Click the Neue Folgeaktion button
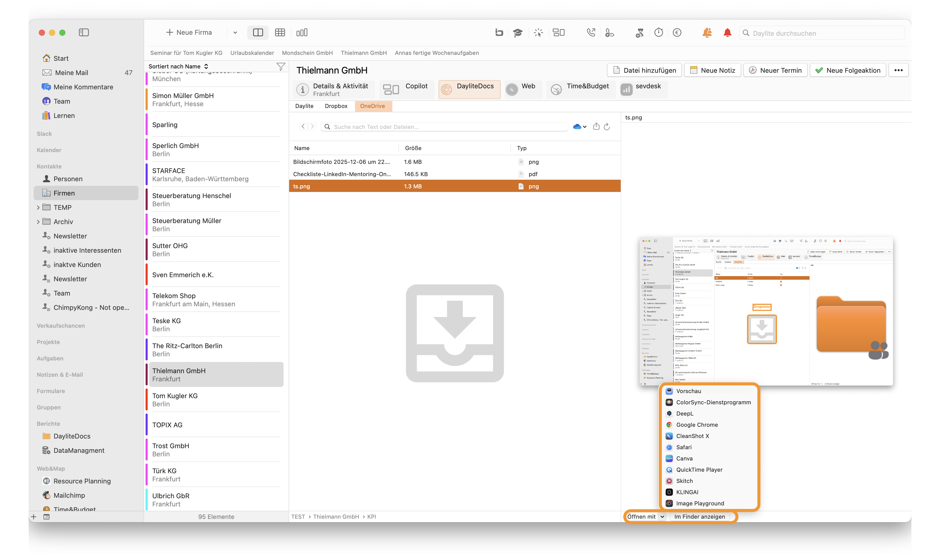This screenshot has width=940, height=560. tap(848, 70)
